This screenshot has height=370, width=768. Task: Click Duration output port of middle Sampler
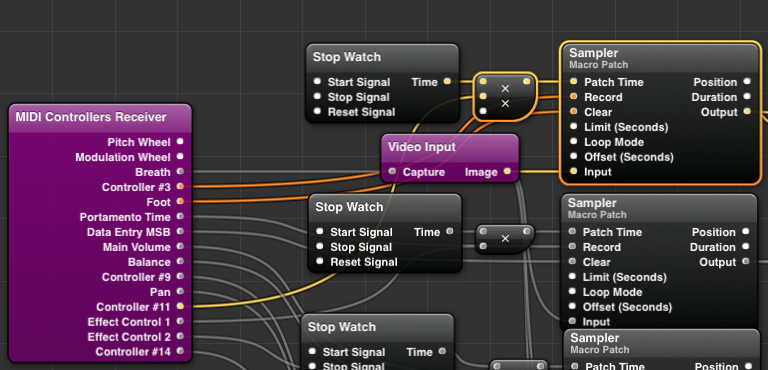pyautogui.click(x=745, y=247)
